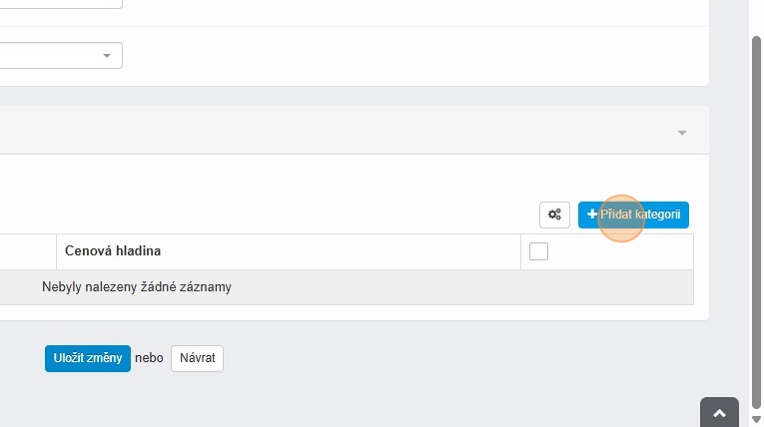Click the empty leftmost column header
This screenshot has width=764, height=427.
coord(25,251)
